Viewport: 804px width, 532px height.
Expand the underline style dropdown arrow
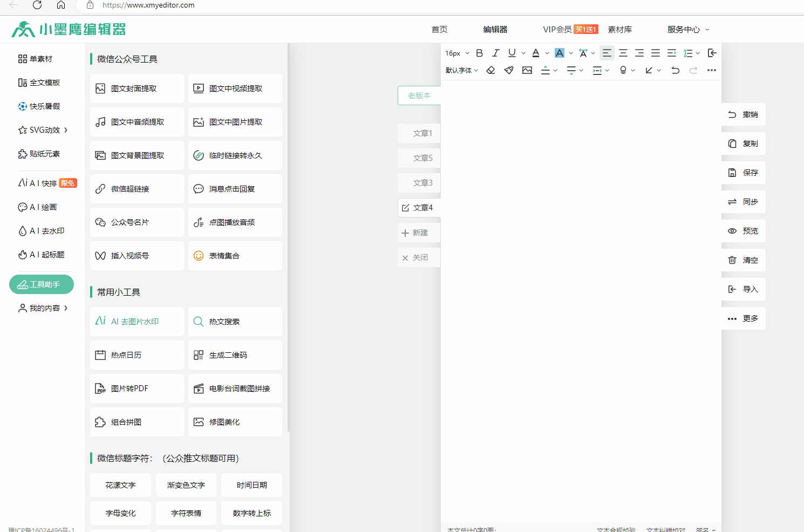click(x=523, y=53)
